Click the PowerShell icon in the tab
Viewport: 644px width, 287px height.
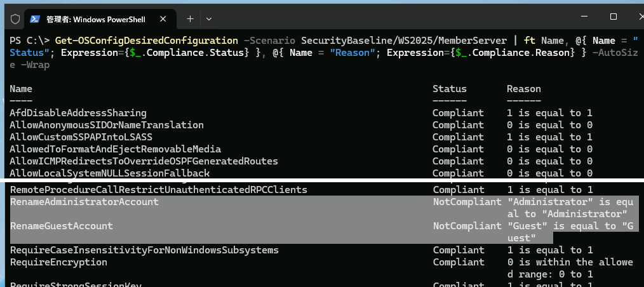(x=37, y=18)
